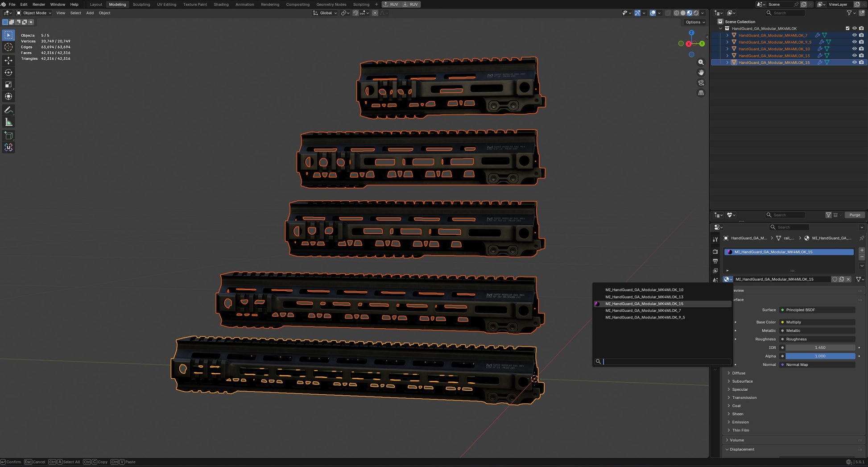The image size is (868, 467).
Task: Hide HandGuard_GA_Modular_MK4MLOK_10 in viewport
Action: (854, 49)
